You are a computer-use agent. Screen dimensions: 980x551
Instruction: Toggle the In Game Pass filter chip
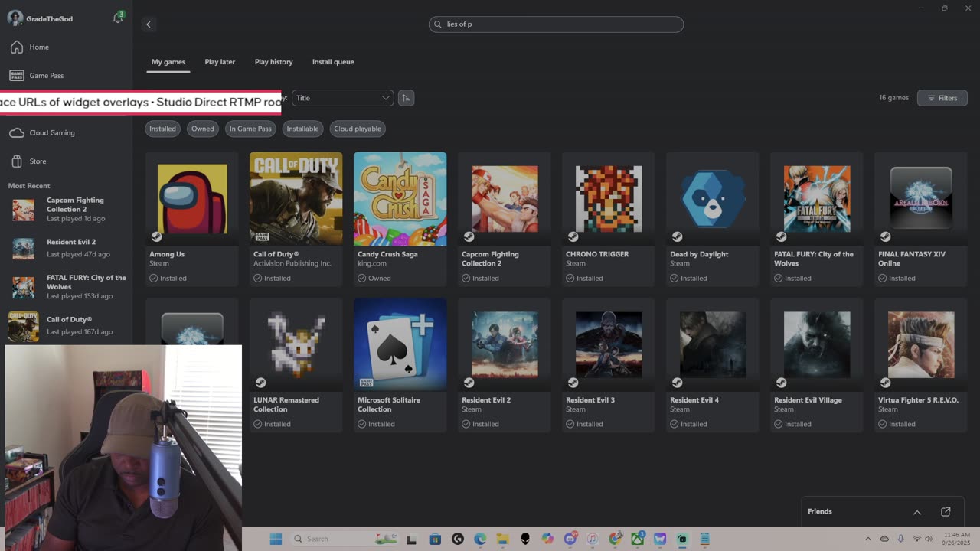click(x=250, y=129)
